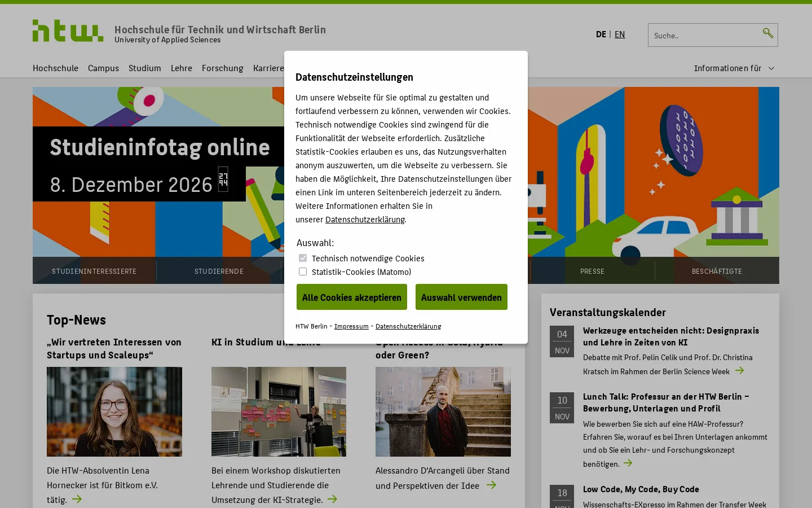
Task: Click the calendar icon beside 8. Dezember 2026
Action: point(223,179)
